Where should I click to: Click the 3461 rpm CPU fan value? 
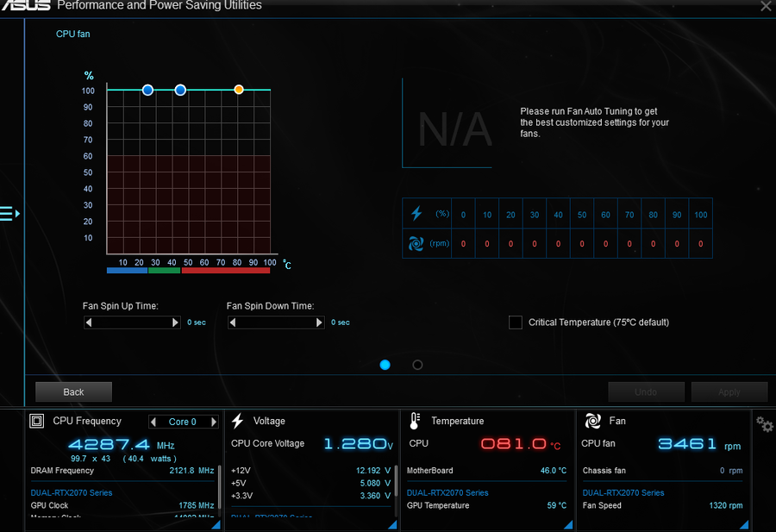tap(698, 443)
